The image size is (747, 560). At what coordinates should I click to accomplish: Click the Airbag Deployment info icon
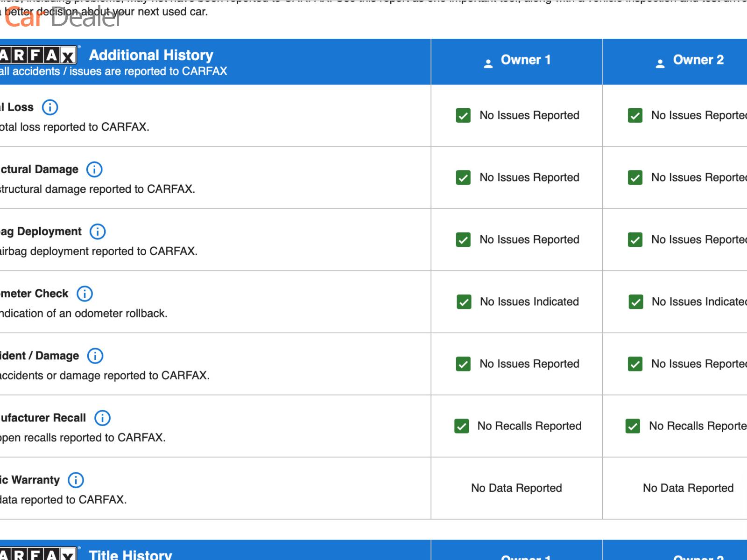pyautogui.click(x=98, y=231)
